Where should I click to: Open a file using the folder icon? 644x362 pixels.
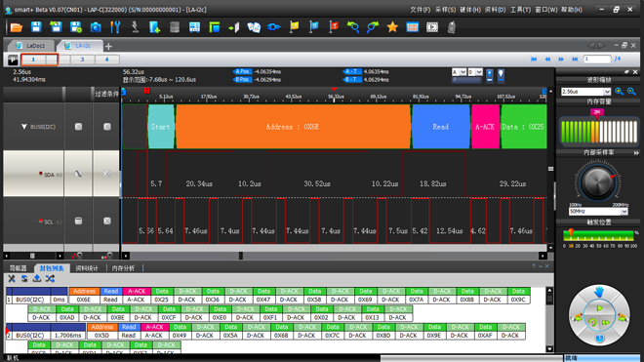tap(16, 27)
